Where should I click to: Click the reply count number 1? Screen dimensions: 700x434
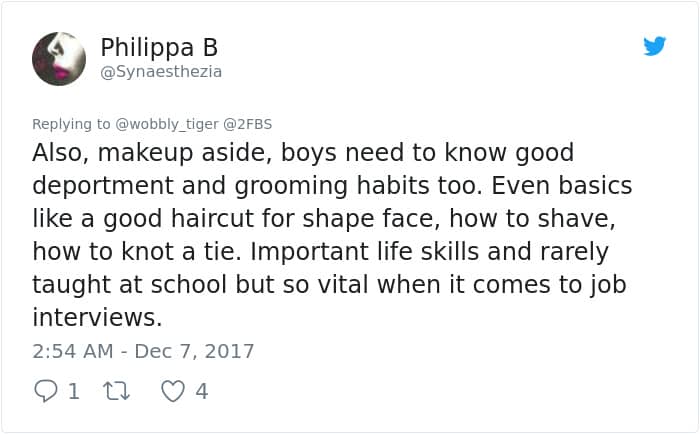pyautogui.click(x=73, y=391)
